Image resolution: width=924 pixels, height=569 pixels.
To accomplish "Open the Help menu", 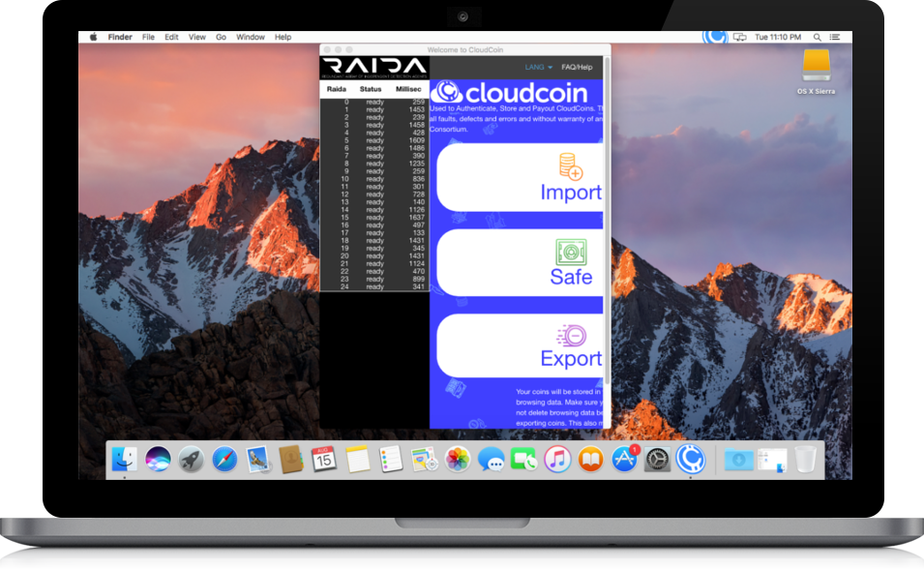I will click(x=283, y=37).
